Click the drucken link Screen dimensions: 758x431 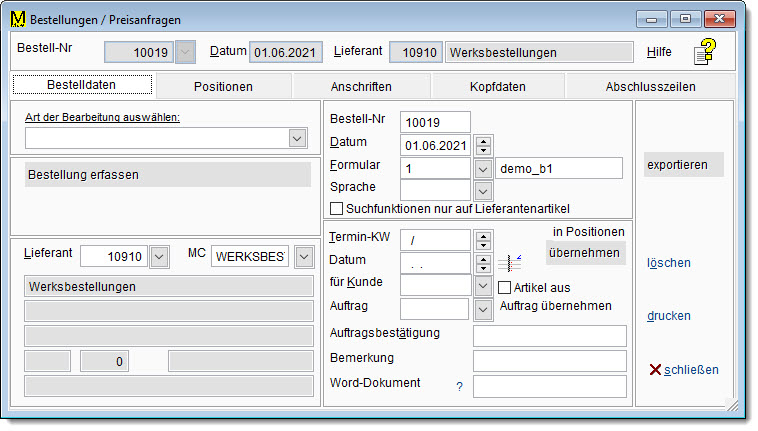click(669, 316)
